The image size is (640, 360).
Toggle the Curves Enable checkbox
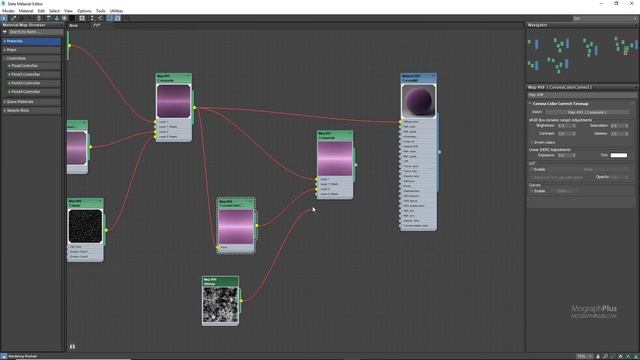tap(532, 191)
